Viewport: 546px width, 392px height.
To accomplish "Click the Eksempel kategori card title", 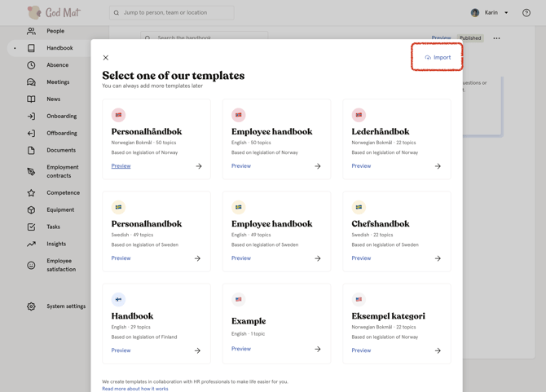I will point(388,316).
